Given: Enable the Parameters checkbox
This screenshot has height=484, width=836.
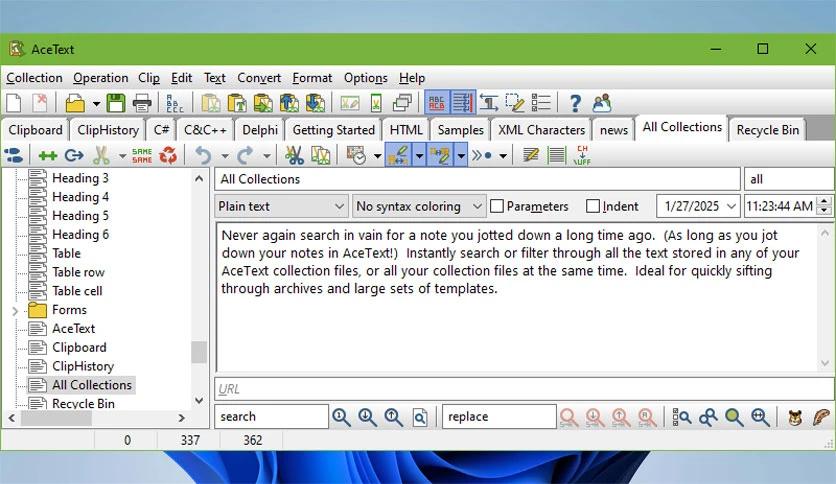Looking at the screenshot, I should point(496,206).
